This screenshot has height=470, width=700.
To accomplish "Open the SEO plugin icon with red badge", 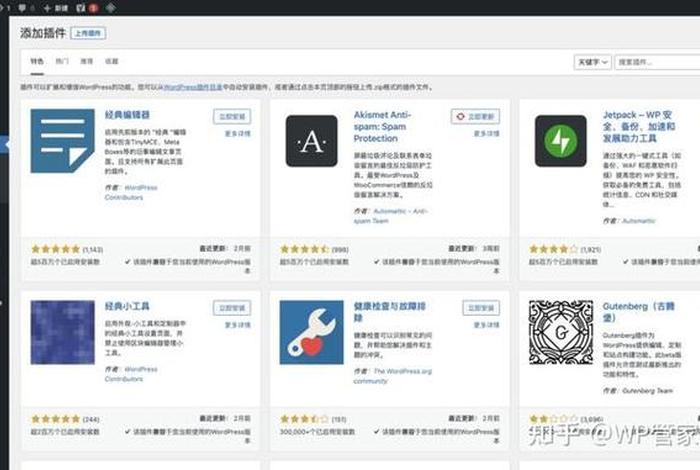I will 81,8.
